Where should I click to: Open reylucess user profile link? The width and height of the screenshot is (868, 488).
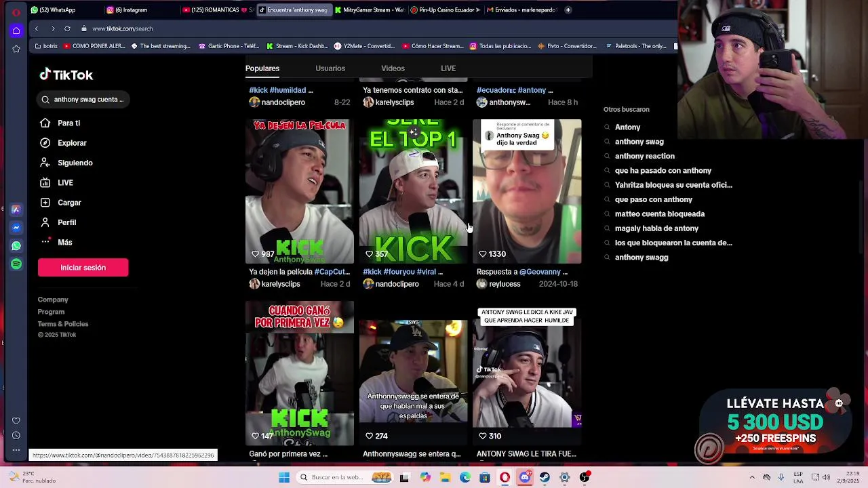click(505, 284)
